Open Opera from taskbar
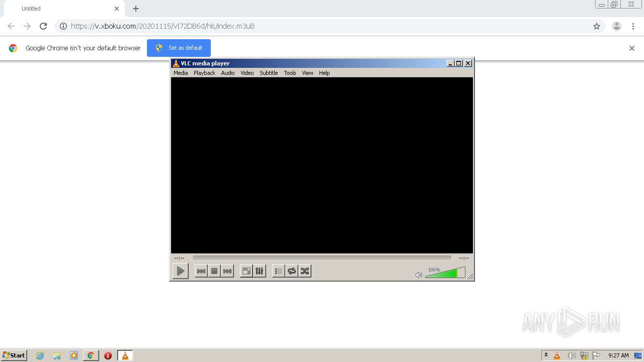Image resolution: width=644 pixels, height=362 pixels. 108,355
